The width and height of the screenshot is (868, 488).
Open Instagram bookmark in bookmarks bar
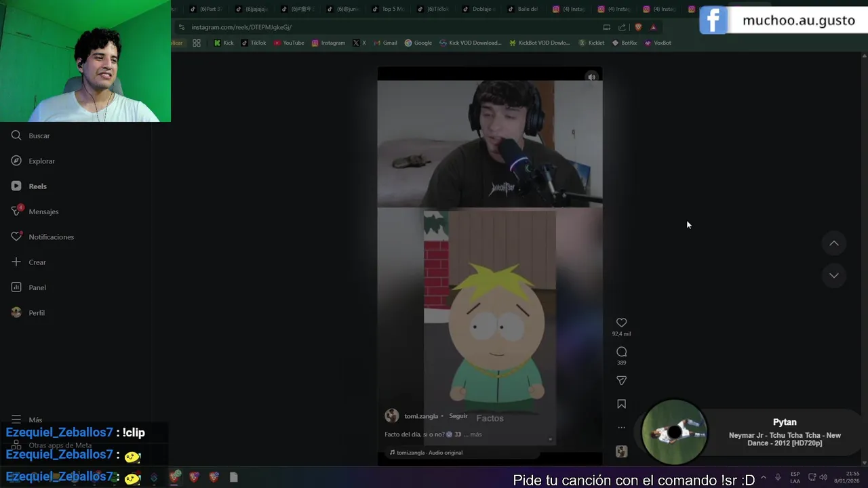point(328,43)
